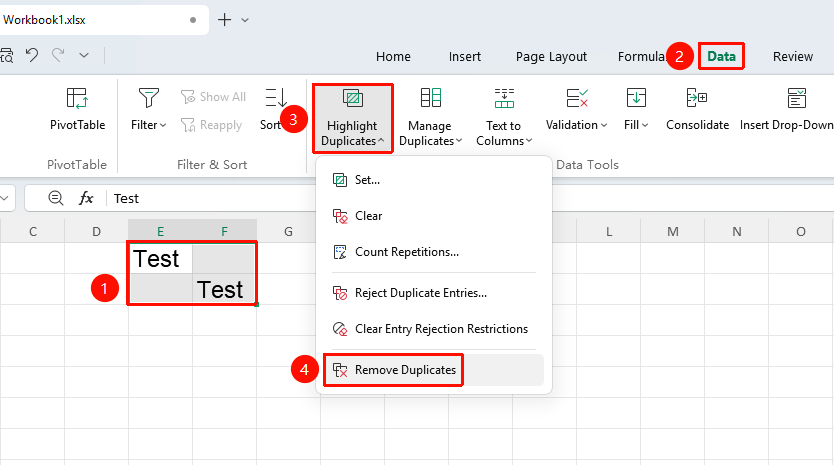Image resolution: width=834 pixels, height=465 pixels.
Task: Select column F header
Action: [x=224, y=231]
